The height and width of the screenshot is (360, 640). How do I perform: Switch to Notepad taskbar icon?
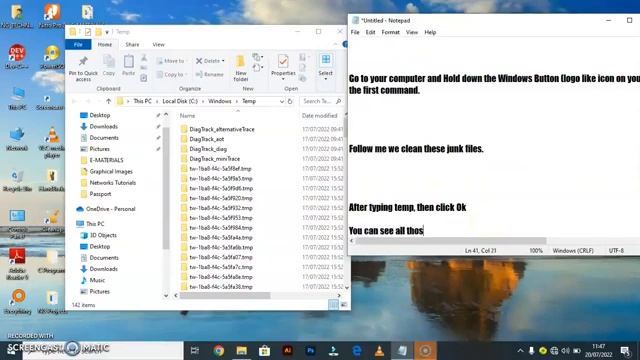(402, 350)
